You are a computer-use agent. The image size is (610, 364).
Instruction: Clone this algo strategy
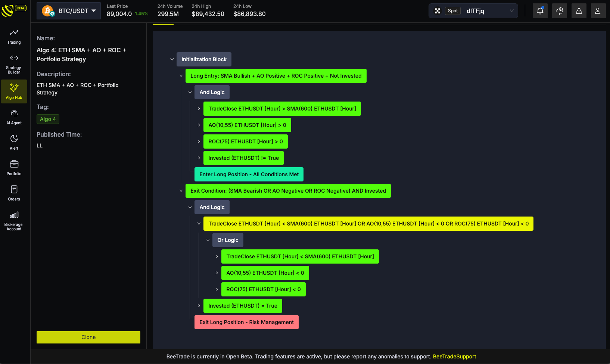click(88, 337)
